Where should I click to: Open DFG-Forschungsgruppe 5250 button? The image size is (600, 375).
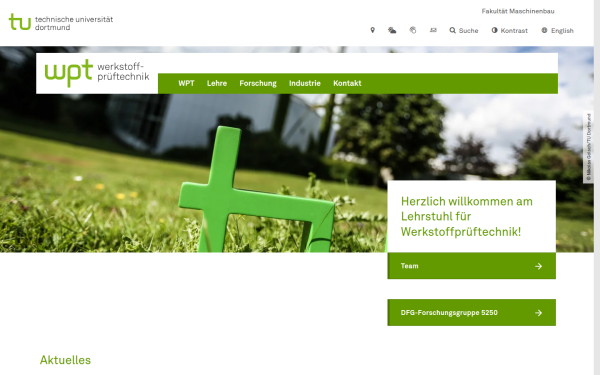[x=471, y=313]
